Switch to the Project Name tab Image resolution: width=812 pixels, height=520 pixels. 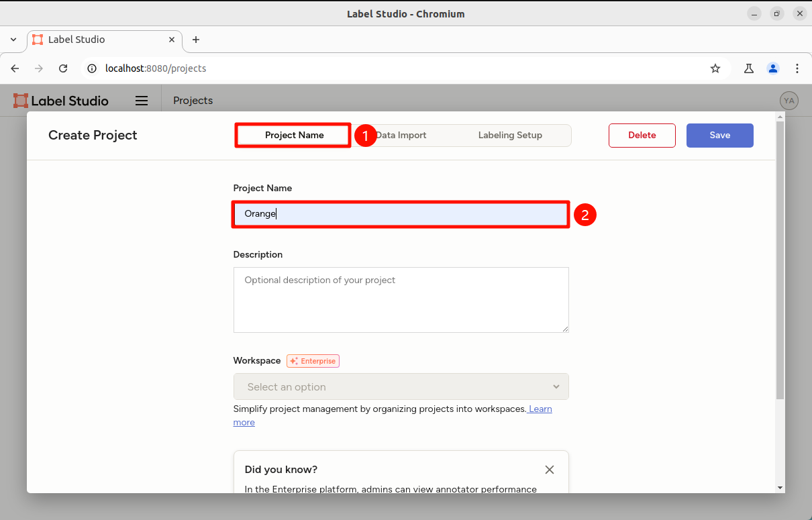pyautogui.click(x=294, y=135)
